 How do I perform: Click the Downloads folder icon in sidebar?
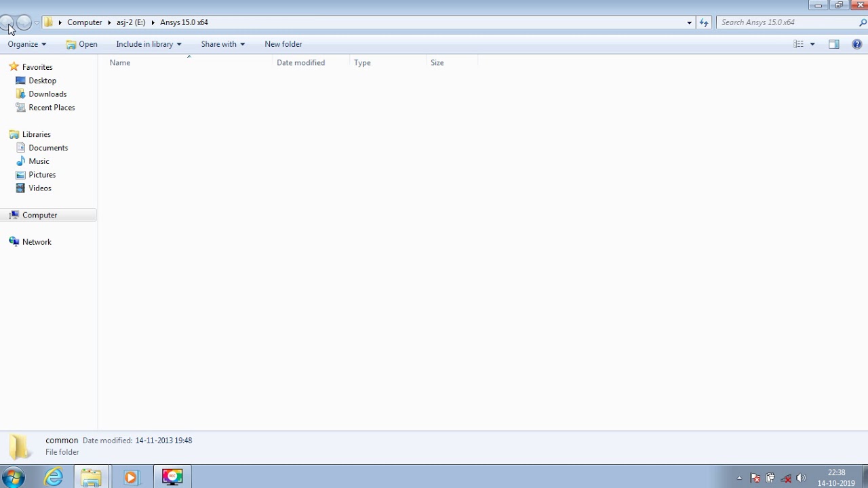click(20, 94)
